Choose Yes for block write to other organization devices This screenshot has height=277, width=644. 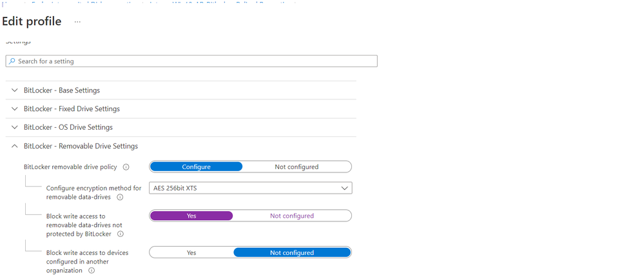click(191, 252)
